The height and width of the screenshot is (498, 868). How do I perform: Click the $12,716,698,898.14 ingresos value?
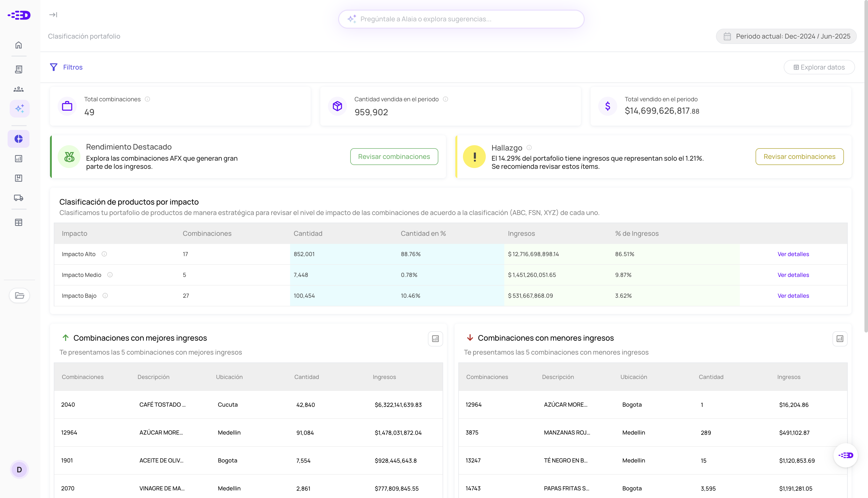click(x=533, y=254)
